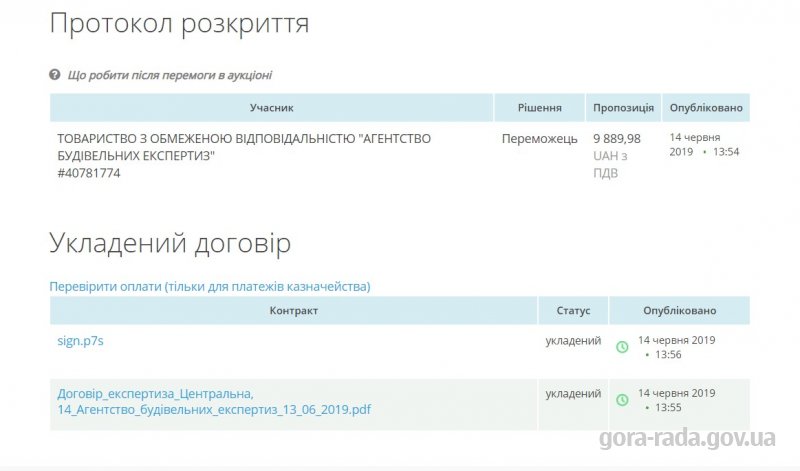Click the 9 889,98 proposal amount
The height and width of the screenshot is (471, 800).
tap(616, 139)
